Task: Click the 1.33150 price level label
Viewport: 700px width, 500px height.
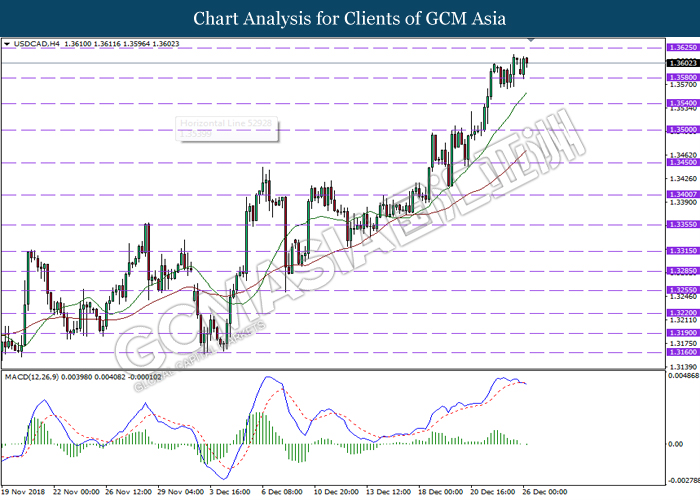Action: click(x=683, y=251)
